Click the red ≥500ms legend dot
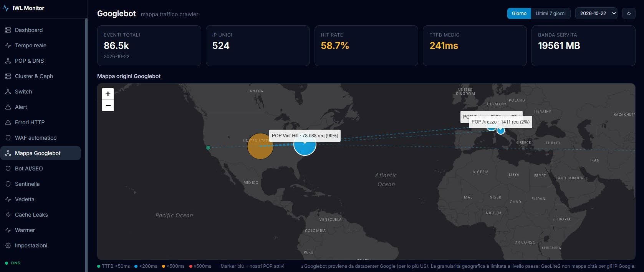 (191, 266)
